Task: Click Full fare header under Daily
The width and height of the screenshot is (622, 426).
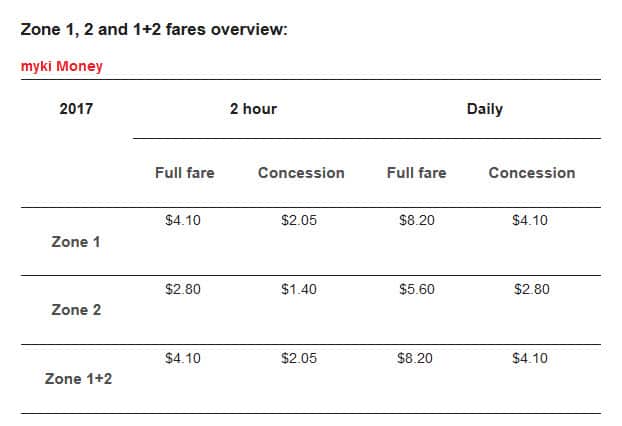Action: [x=416, y=173]
